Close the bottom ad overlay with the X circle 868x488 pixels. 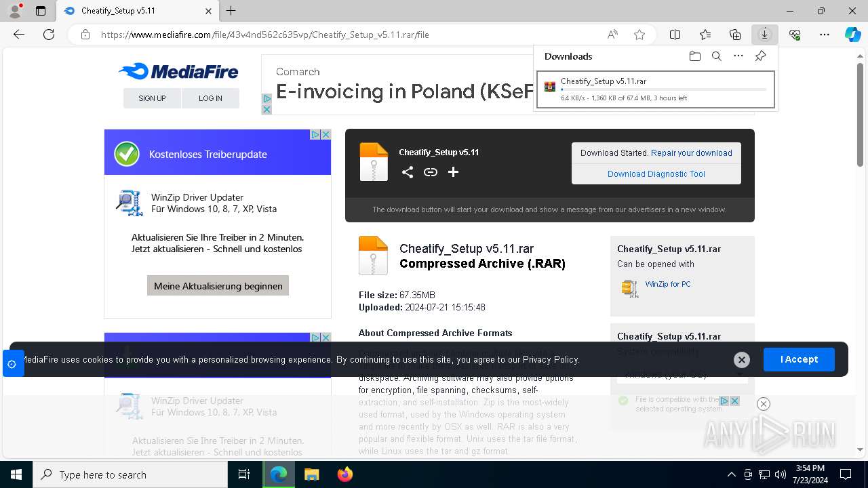[764, 404]
